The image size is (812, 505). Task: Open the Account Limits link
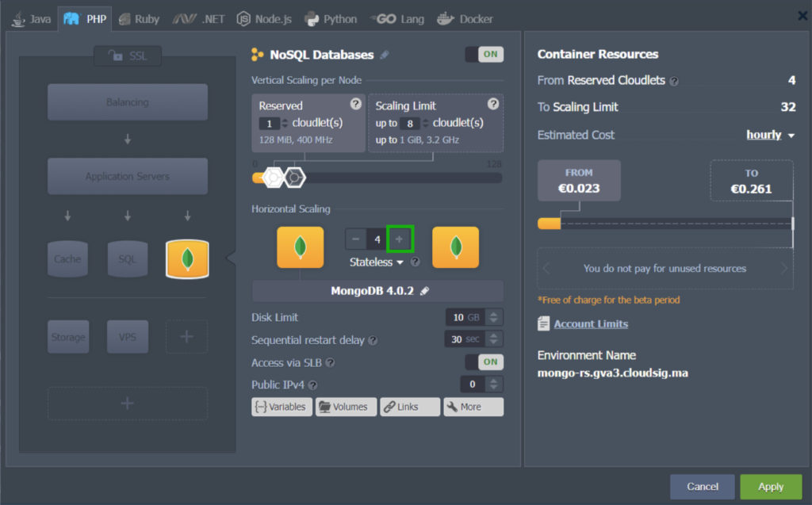point(591,324)
